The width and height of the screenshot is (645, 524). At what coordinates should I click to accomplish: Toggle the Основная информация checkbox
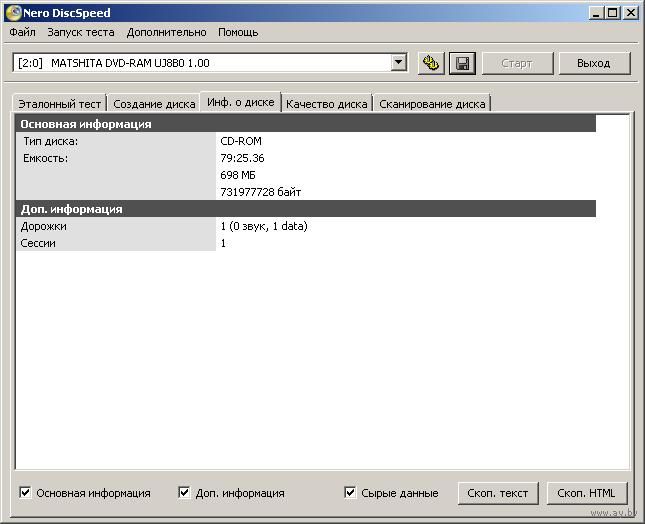(x=25, y=492)
